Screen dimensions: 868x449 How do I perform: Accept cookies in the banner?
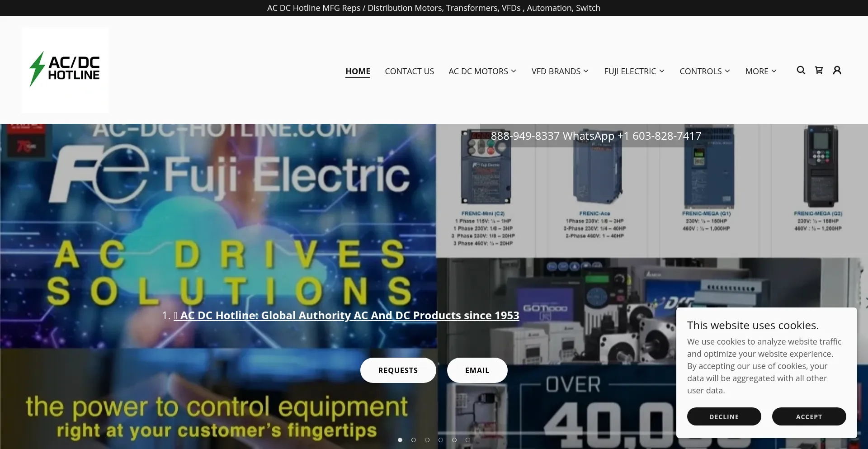click(809, 416)
